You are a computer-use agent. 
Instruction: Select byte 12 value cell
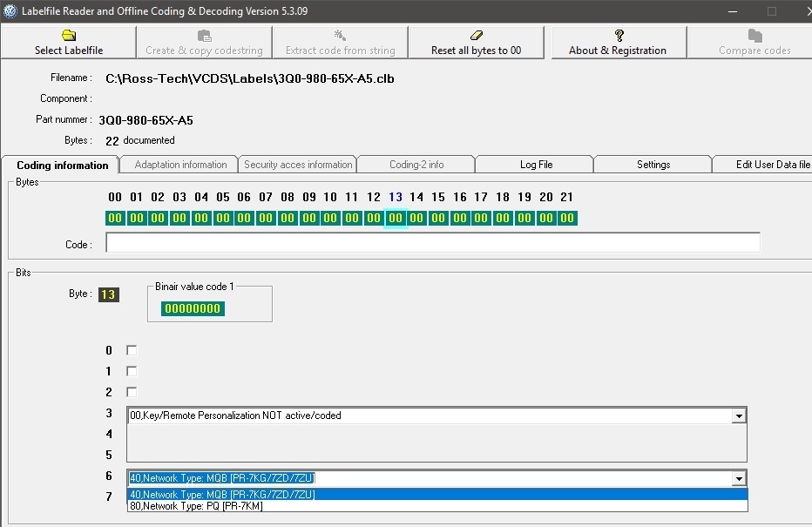(x=374, y=218)
